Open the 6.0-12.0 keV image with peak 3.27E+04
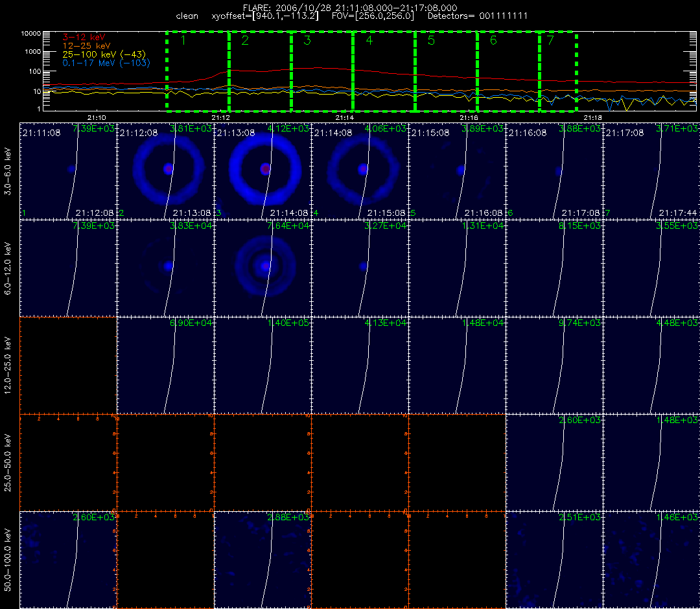 (x=360, y=268)
